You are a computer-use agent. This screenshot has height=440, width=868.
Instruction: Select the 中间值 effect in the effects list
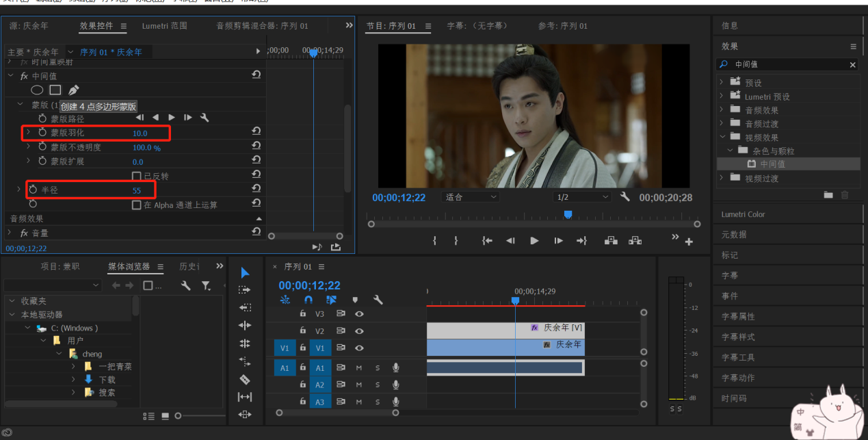tap(772, 164)
